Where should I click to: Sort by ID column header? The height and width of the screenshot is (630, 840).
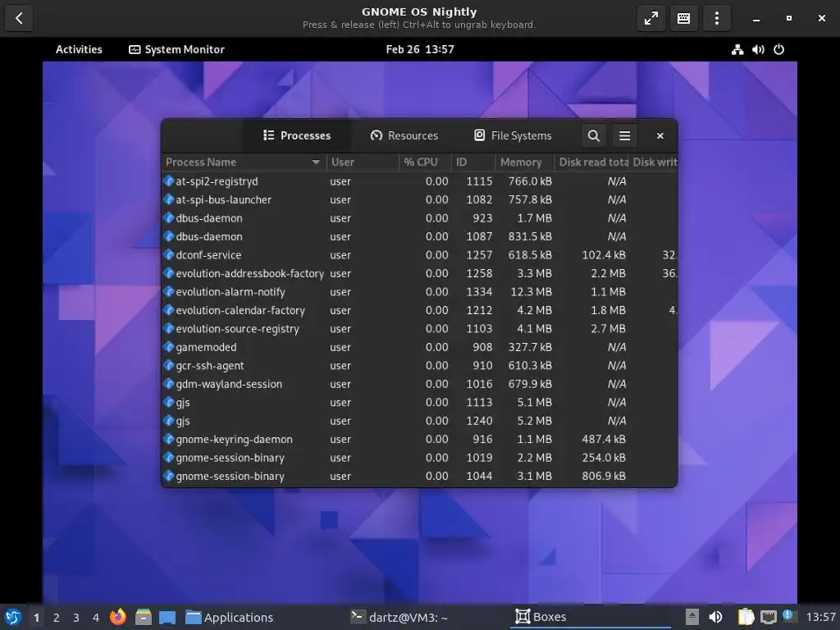473,162
